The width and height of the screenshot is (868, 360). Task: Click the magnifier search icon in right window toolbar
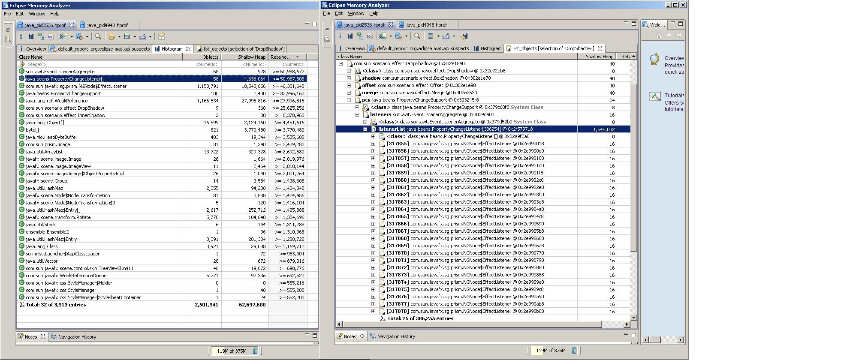[x=417, y=36]
